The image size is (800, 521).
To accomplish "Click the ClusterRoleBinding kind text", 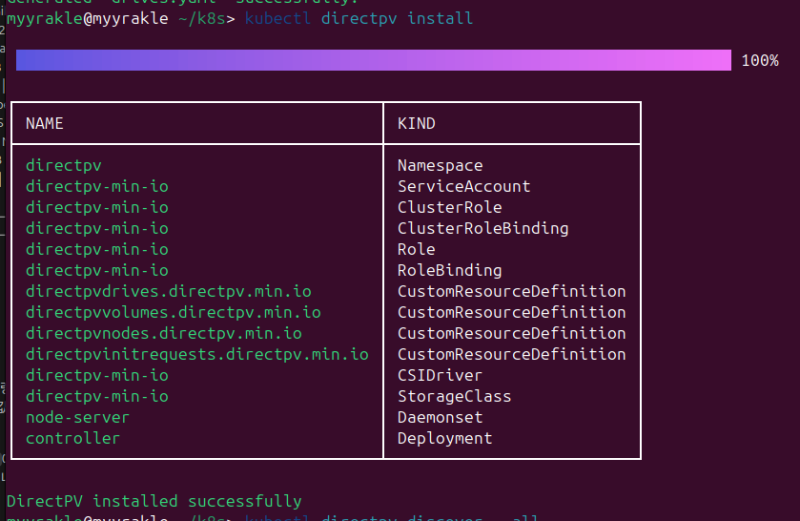I will [x=483, y=229].
